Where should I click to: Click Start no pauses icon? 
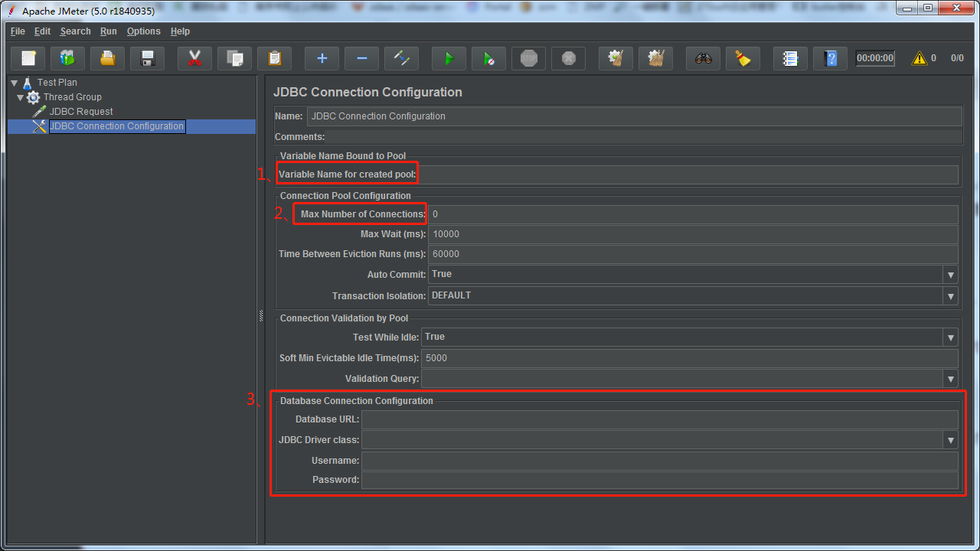point(488,58)
